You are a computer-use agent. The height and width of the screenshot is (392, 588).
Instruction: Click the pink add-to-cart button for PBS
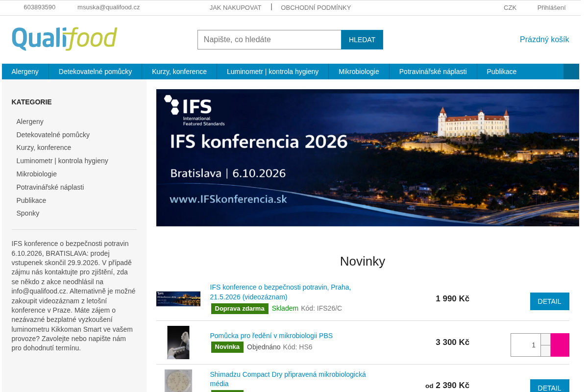pos(560,345)
